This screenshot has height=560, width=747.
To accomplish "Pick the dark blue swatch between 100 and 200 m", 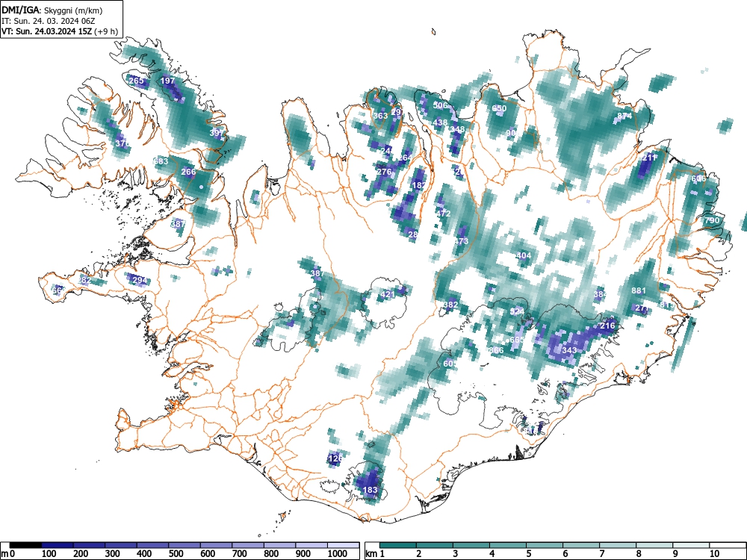I will pyautogui.click(x=58, y=545).
